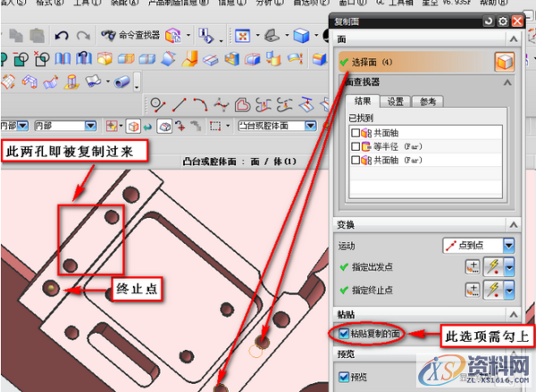The image size is (536, 392).
Task: Click the 指定出发点 label
Action: pos(373,267)
